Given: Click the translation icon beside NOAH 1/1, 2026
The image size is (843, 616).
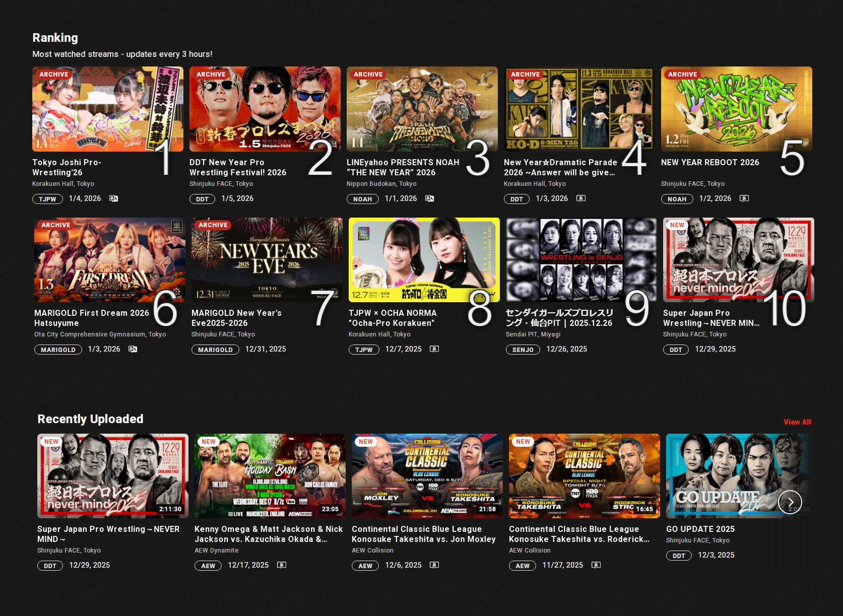Looking at the screenshot, I should tap(429, 198).
